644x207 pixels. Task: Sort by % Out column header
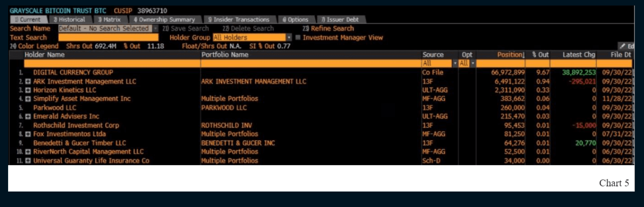[x=540, y=55]
